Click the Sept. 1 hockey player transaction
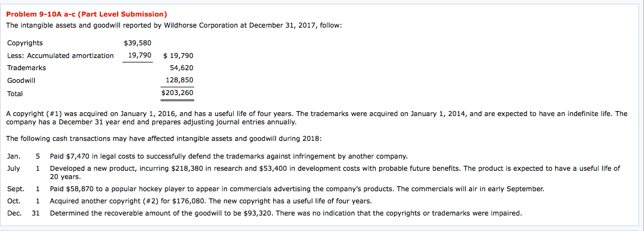The height and width of the screenshot is (231, 644). coord(297,189)
